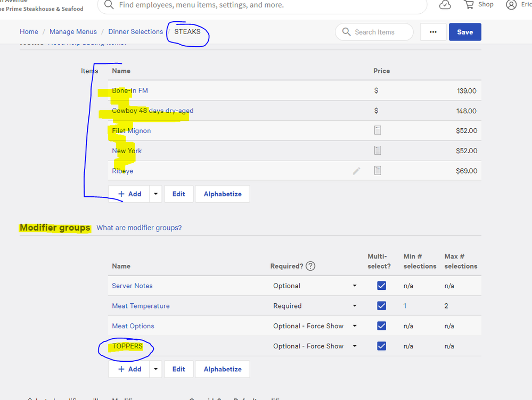The height and width of the screenshot is (400, 532).
Task: Click the user profile icon
Action: coord(511,5)
